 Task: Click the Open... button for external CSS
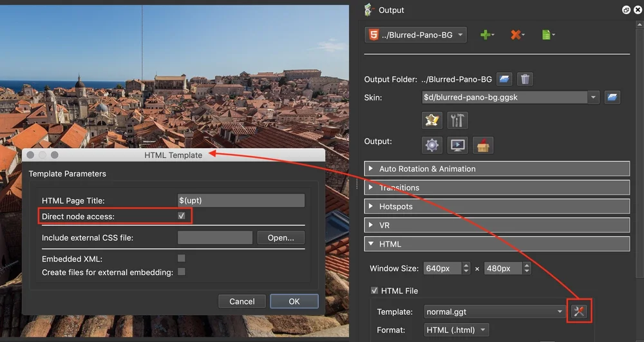(281, 238)
